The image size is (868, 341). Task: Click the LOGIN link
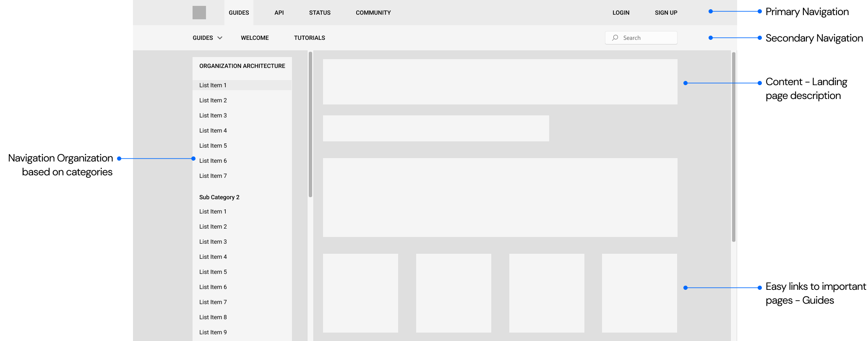coord(620,13)
